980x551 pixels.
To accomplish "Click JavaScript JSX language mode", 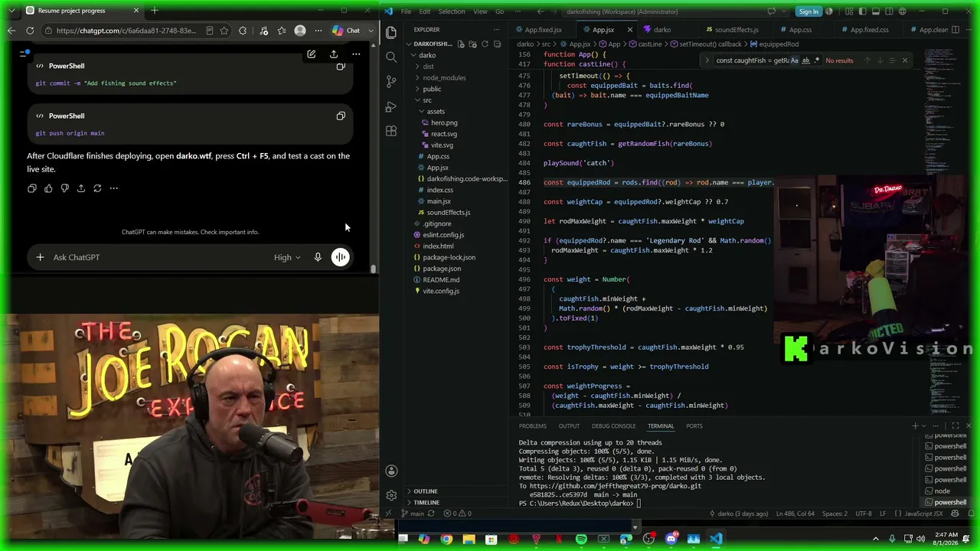I will [923, 514].
